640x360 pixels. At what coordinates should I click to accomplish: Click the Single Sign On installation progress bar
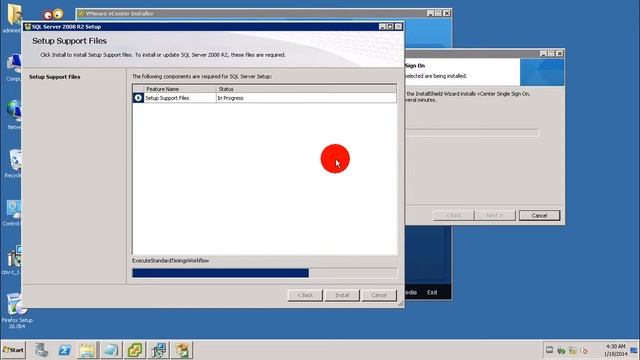tap(472, 133)
